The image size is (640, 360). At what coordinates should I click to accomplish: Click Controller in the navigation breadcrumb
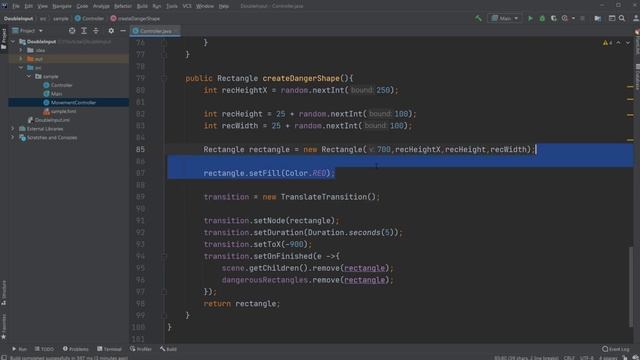(x=89, y=18)
